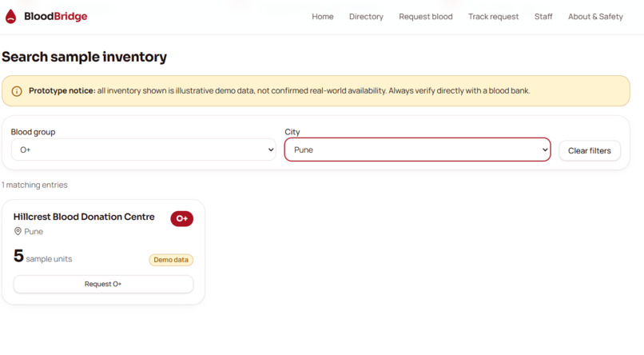Open the Directory nav link

point(366,17)
